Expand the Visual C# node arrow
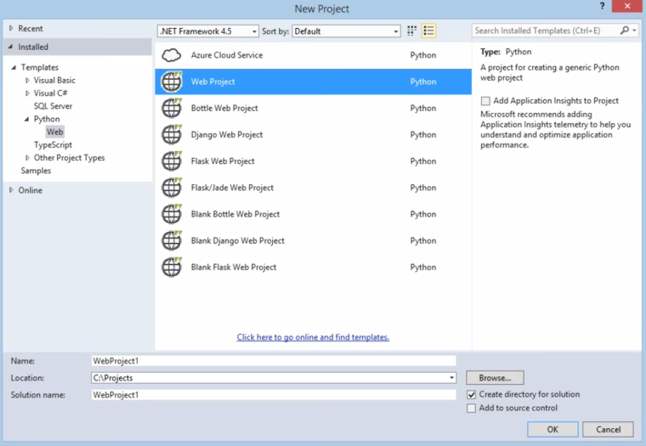 tap(27, 93)
